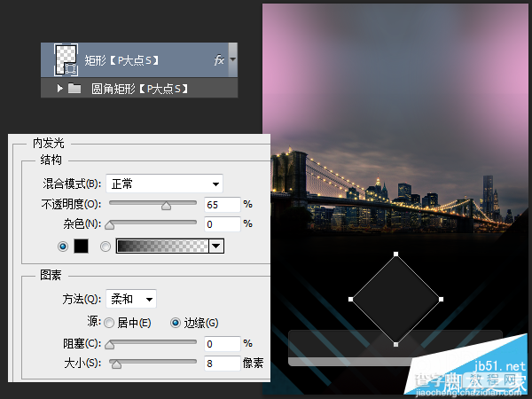This screenshot has height=399, width=532.
Task: Select the 居中(E) source radio button
Action: click(x=109, y=323)
